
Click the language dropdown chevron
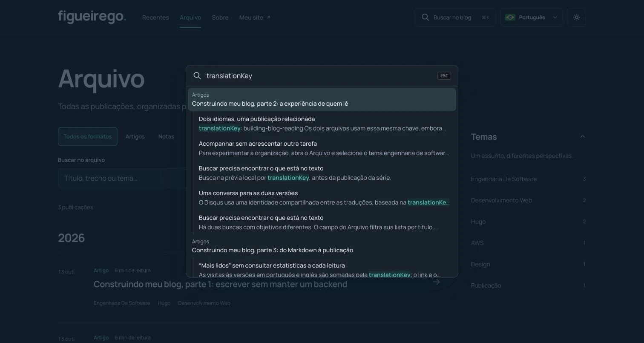tap(555, 17)
